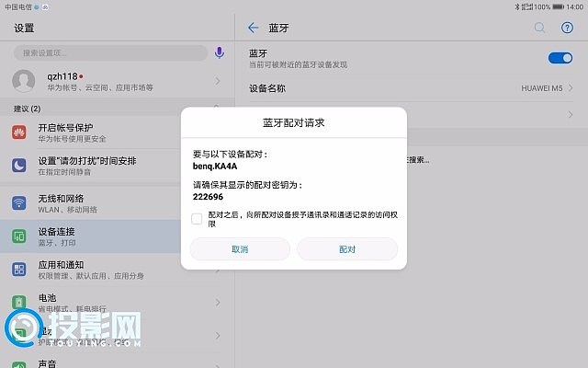588x368 pixels.
Task: Tap the microphone voice search icon
Action: pyautogui.click(x=220, y=52)
